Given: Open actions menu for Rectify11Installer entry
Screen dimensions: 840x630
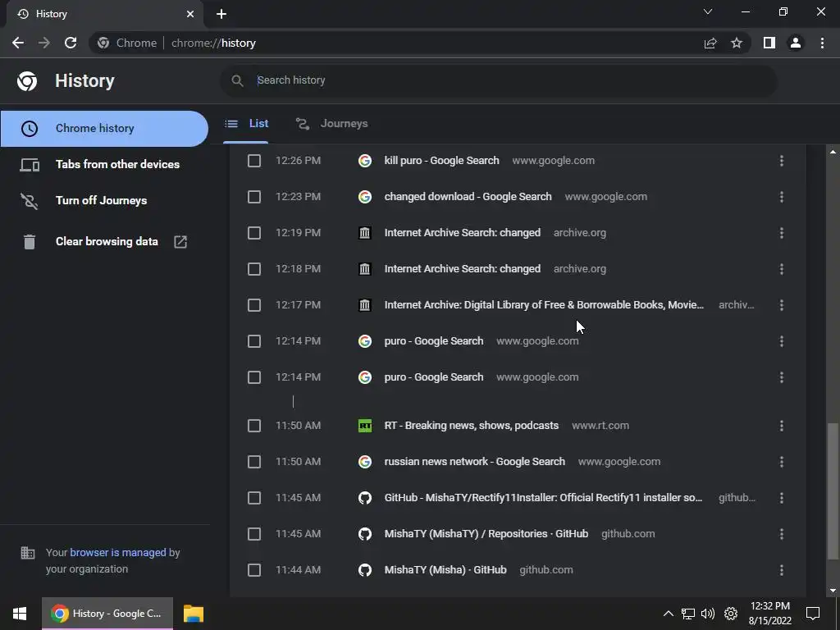Looking at the screenshot, I should pyautogui.click(x=782, y=498).
